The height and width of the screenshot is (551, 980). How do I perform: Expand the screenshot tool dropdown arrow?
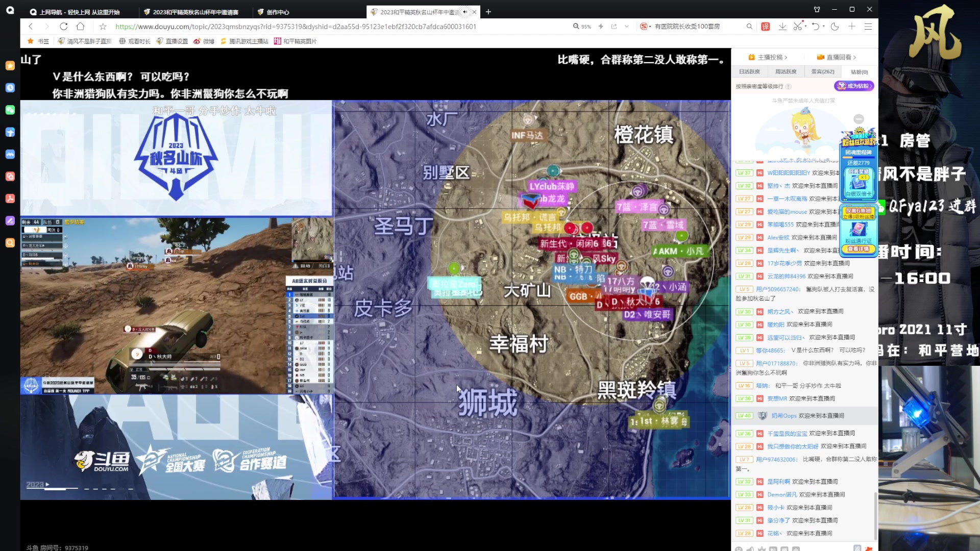805,27
